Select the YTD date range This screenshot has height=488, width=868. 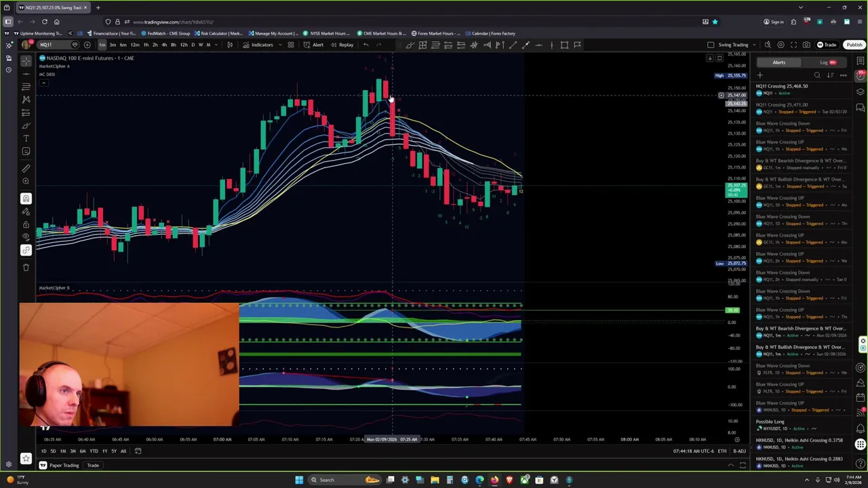[x=94, y=451]
